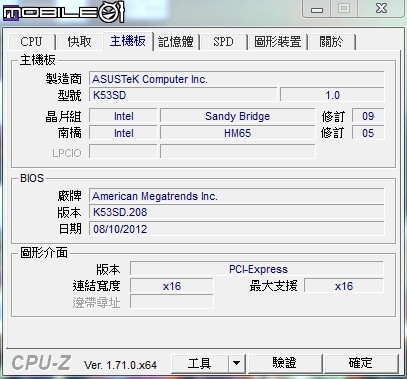Click the CPU-Z logo text
This screenshot has height=379, width=407.
(x=41, y=363)
